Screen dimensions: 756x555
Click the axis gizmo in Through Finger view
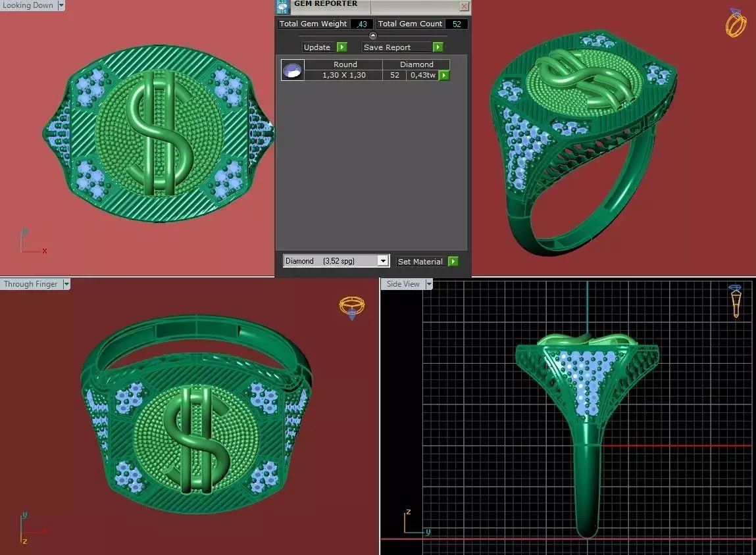click(34, 528)
